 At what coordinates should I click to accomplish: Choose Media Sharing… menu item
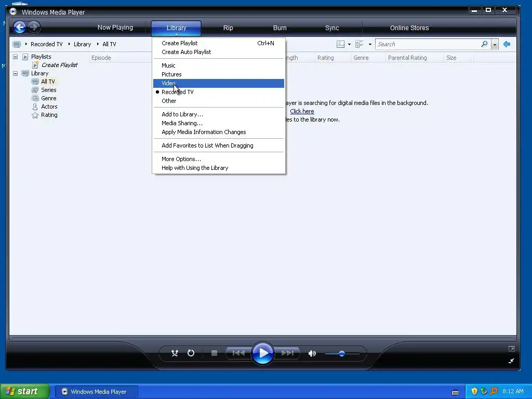tap(219, 123)
